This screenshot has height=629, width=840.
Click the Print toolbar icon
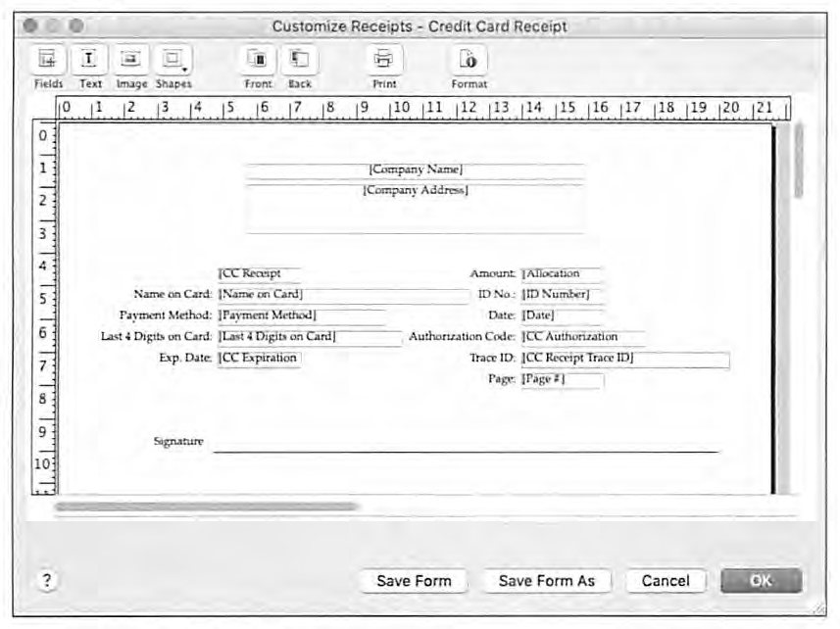[x=384, y=59]
